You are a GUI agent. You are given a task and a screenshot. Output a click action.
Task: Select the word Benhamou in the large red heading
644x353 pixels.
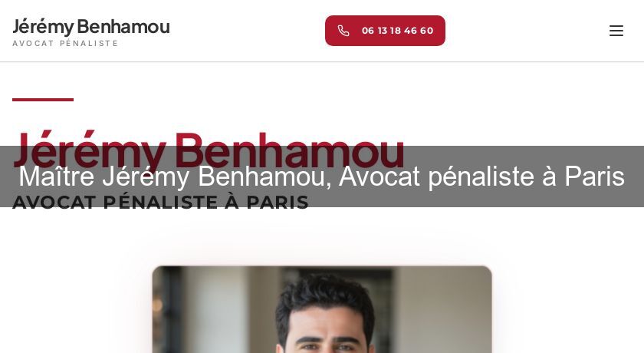289,150
